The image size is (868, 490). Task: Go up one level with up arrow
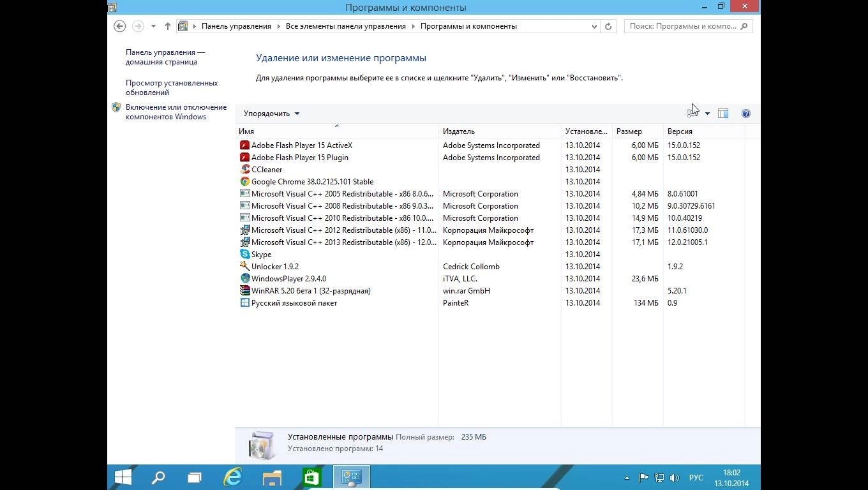click(168, 26)
